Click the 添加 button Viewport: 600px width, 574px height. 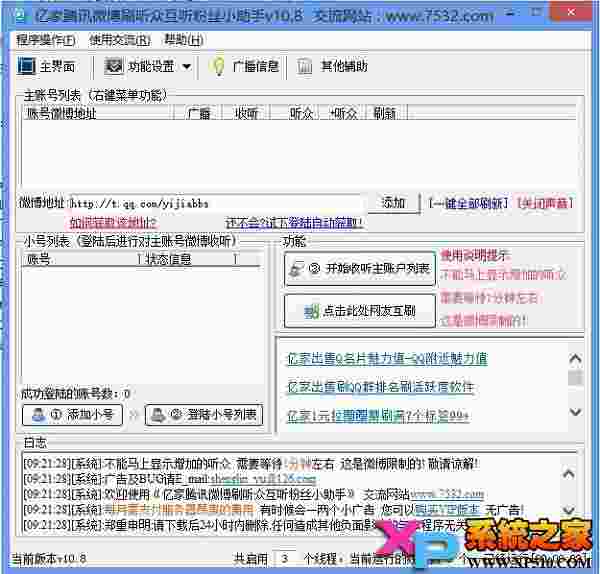pos(394,203)
